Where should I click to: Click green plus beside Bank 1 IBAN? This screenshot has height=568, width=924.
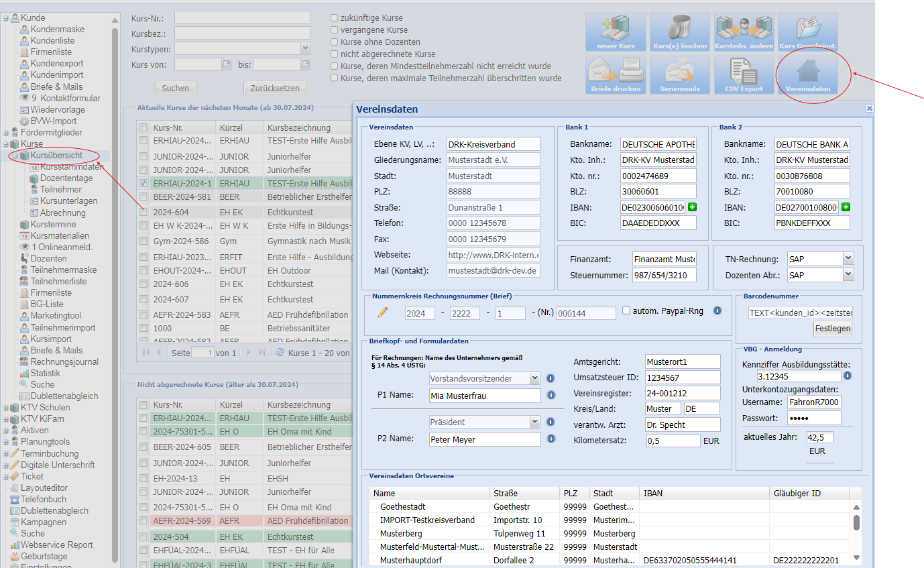click(692, 207)
